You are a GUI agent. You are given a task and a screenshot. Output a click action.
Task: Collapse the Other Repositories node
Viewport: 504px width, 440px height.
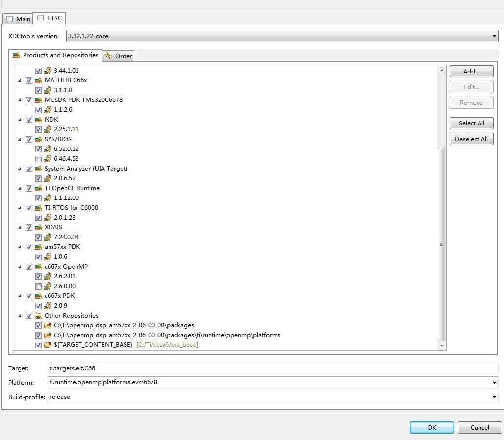[x=20, y=316]
